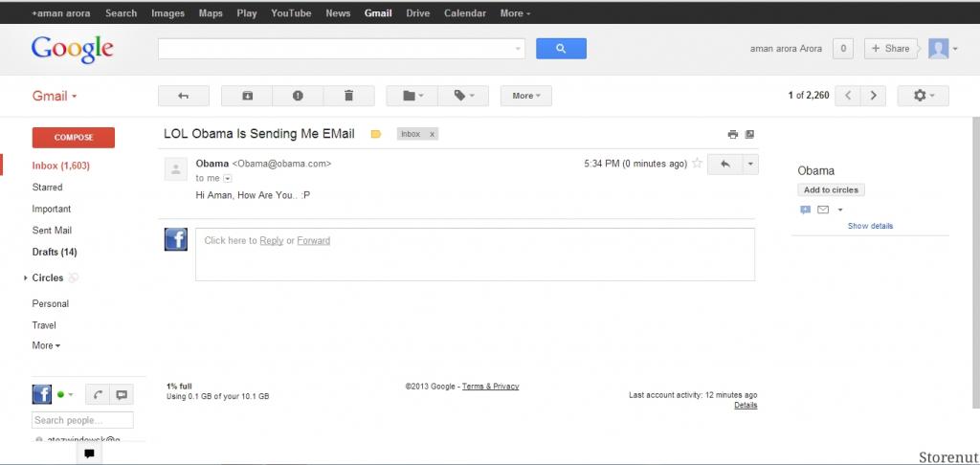The width and height of the screenshot is (980, 465).
Task: Open the Labels tag menu
Action: tap(463, 96)
